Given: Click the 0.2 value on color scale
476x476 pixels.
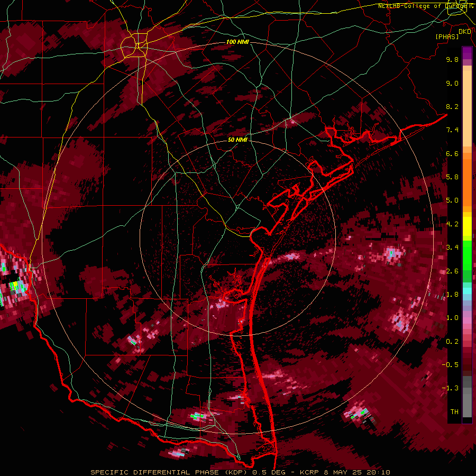Looking at the screenshot, I should click(452, 342).
